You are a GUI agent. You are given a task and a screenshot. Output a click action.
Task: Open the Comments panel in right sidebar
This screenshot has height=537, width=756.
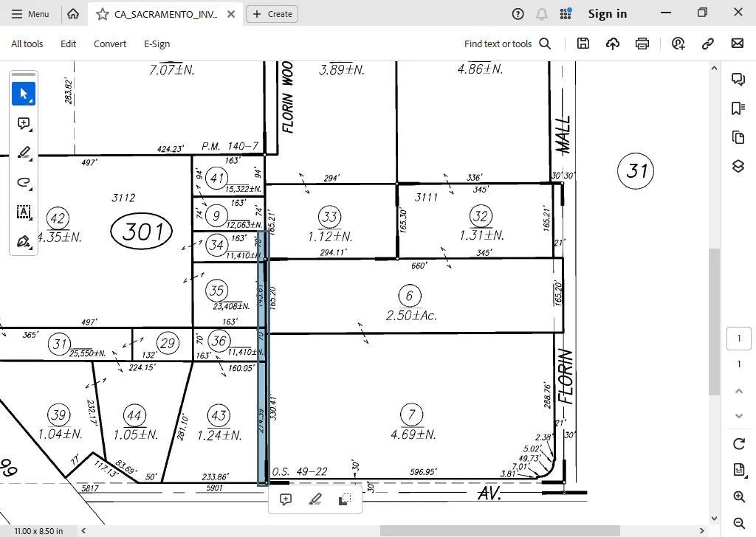pos(738,80)
